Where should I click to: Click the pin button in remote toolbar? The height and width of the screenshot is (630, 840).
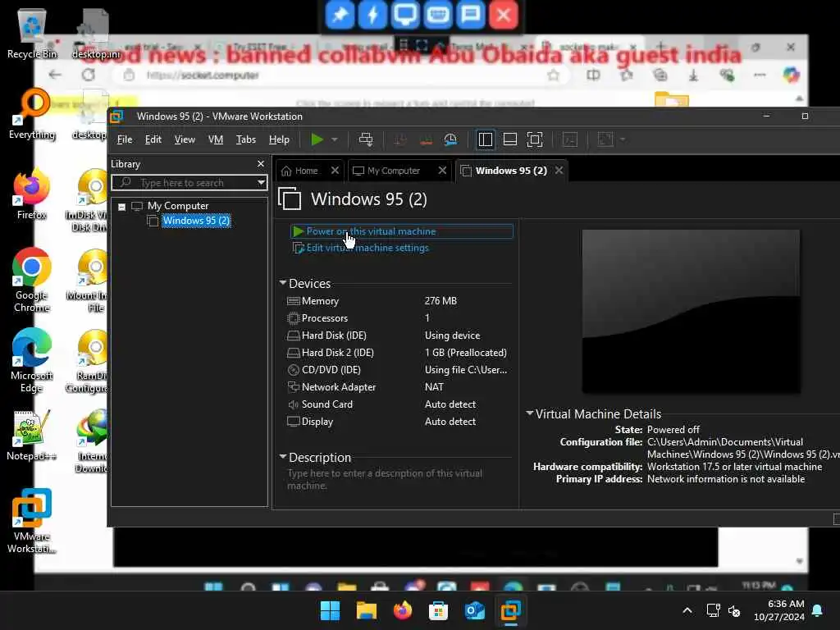point(340,15)
